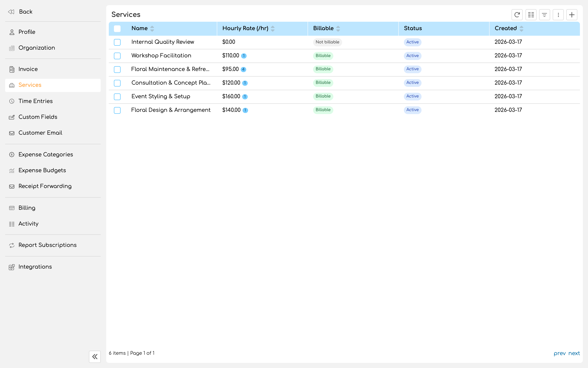Click the Billing card icon
Viewport: 588px width, 368px height.
tap(12, 208)
